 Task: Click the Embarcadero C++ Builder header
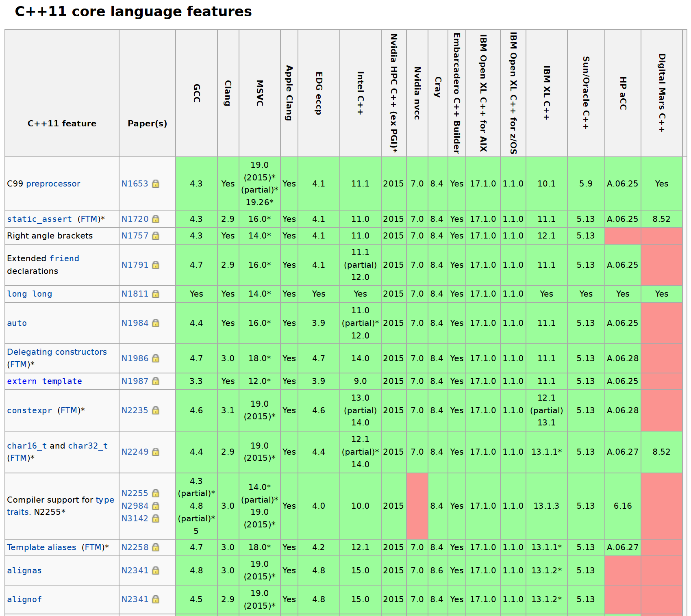pyautogui.click(x=457, y=93)
